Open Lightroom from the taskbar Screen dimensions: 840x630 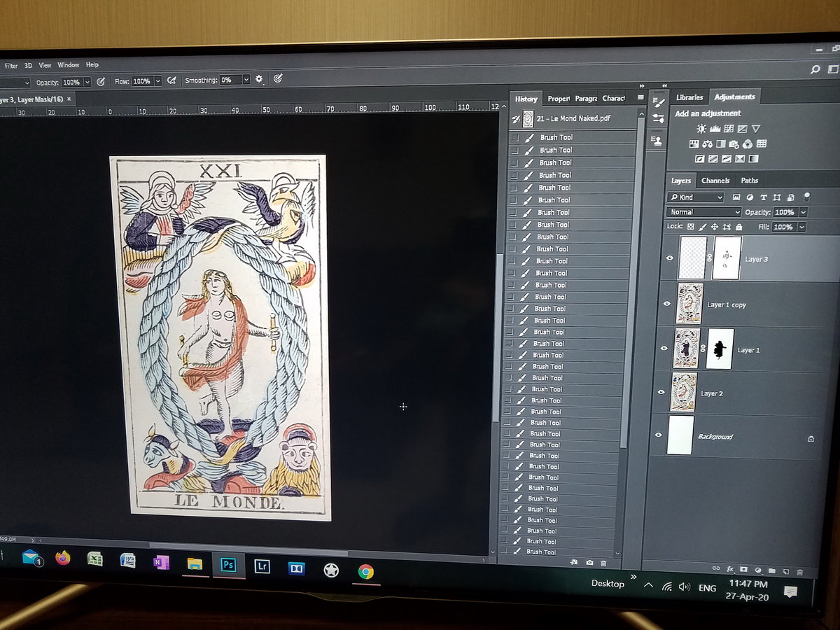pyautogui.click(x=262, y=566)
